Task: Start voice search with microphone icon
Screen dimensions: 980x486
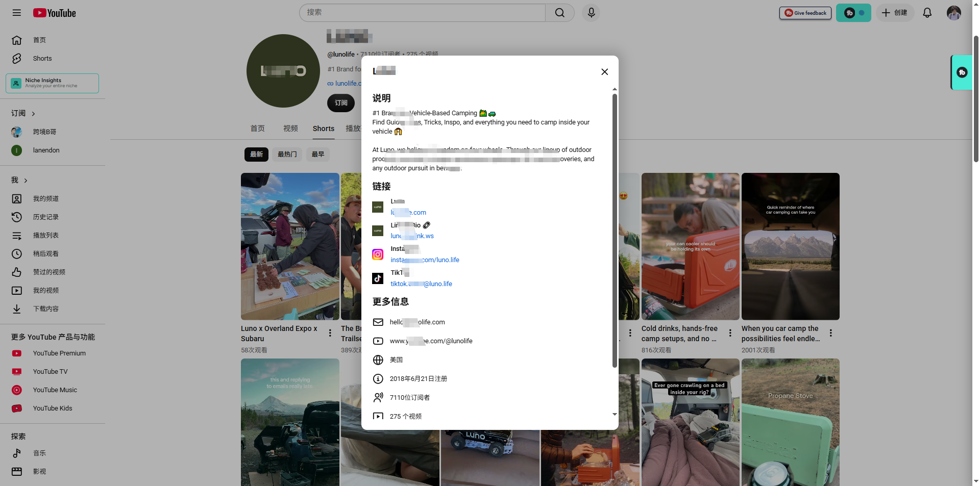Action: coord(591,13)
